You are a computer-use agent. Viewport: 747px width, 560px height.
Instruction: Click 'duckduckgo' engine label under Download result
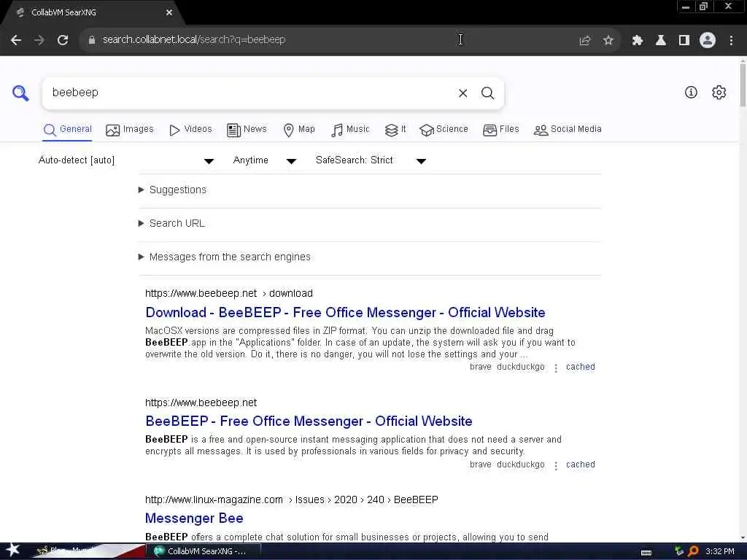tap(520, 367)
